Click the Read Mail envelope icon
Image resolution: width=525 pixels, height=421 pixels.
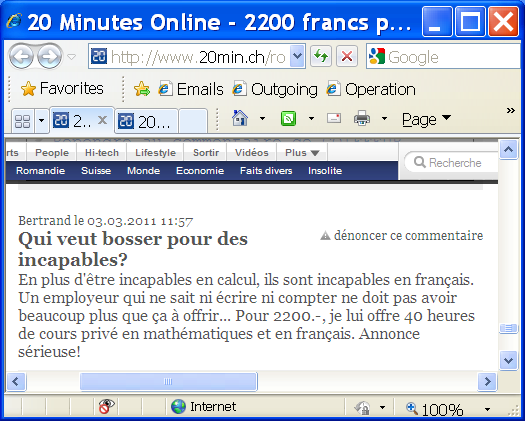pyautogui.click(x=334, y=118)
